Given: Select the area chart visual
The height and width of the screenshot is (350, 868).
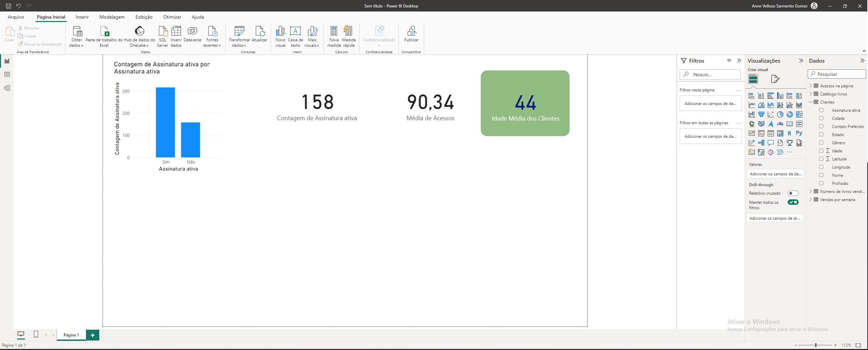Looking at the screenshot, I should (x=761, y=105).
